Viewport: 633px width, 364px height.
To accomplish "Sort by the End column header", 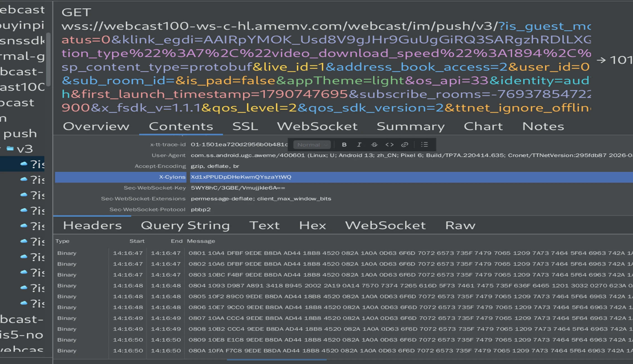I will tap(177, 241).
